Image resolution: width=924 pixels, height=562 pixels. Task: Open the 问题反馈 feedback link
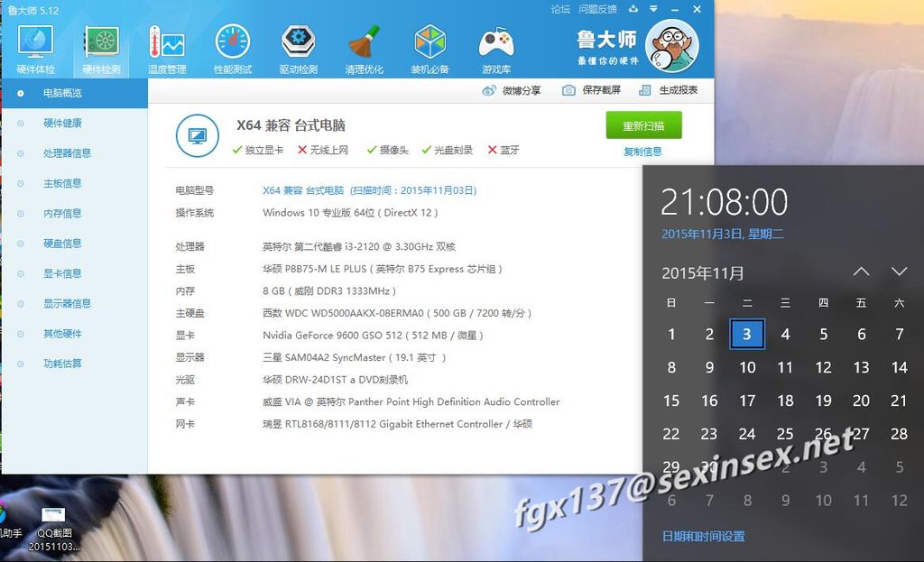click(x=597, y=9)
